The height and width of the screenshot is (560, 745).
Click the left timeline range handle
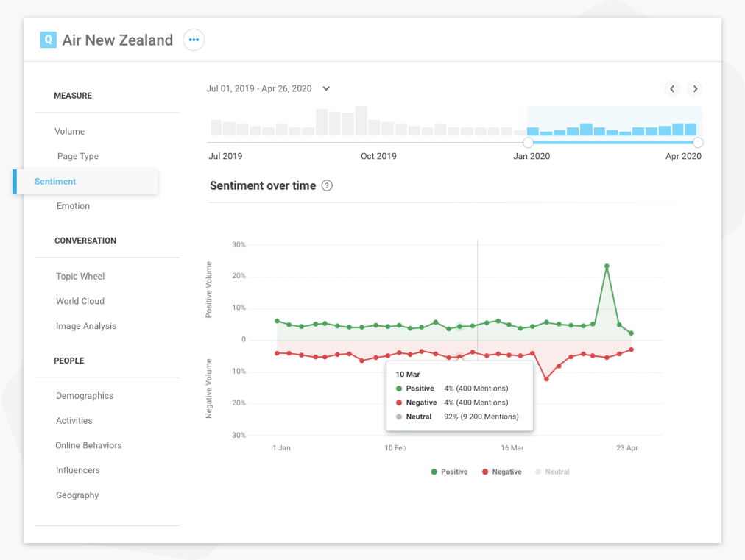[528, 143]
